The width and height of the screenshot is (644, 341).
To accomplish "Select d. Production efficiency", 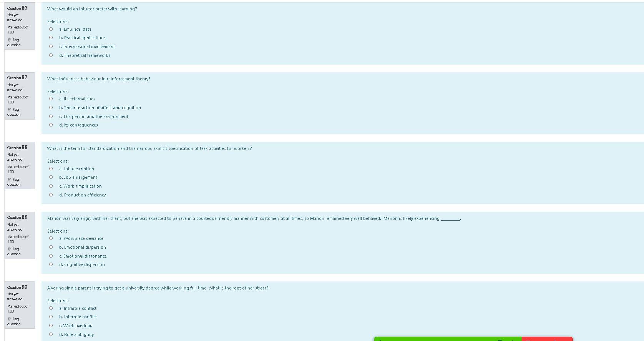I will [51, 195].
